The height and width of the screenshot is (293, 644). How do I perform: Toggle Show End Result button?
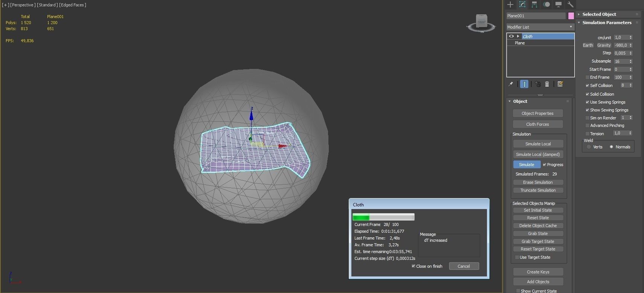(524, 84)
